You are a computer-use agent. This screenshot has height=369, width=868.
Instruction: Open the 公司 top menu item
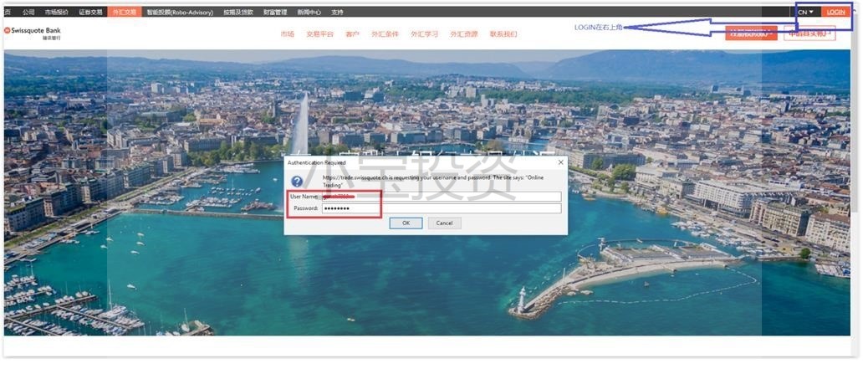28,13
